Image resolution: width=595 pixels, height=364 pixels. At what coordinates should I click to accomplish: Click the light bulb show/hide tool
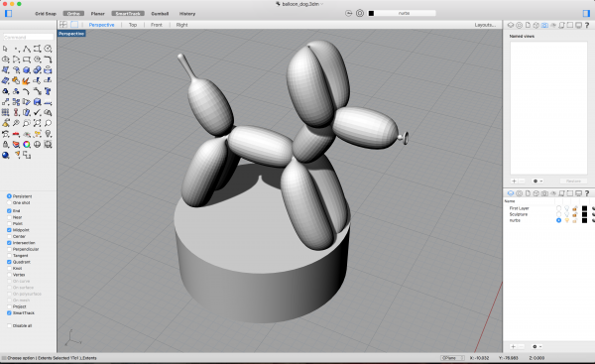[x=48, y=134]
